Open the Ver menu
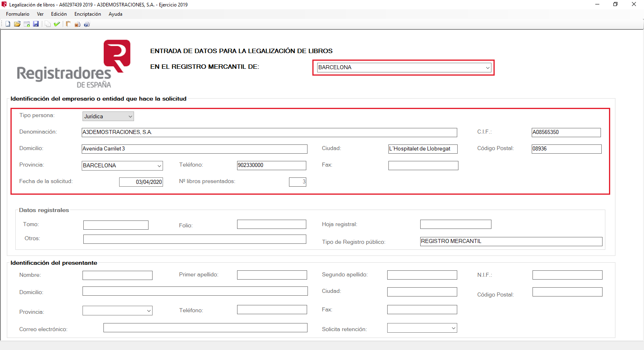This screenshot has width=644, height=350. coord(40,14)
